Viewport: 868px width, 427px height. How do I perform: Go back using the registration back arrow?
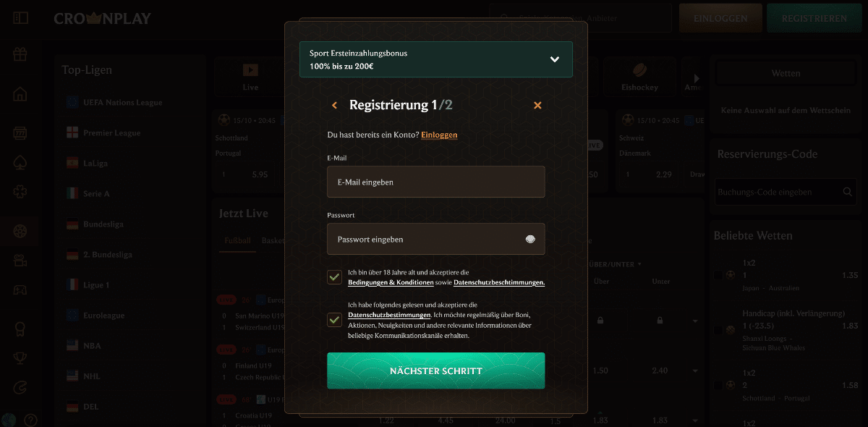pos(334,104)
